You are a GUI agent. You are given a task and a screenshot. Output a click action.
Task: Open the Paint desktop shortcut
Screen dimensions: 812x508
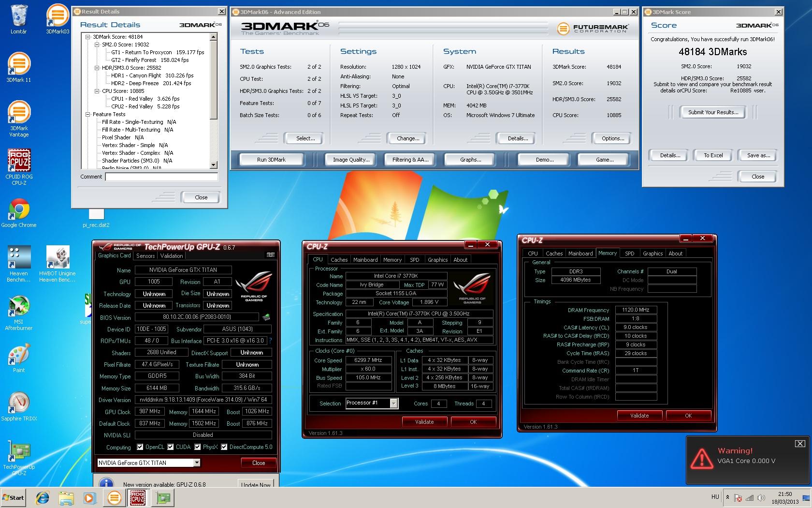(x=19, y=359)
